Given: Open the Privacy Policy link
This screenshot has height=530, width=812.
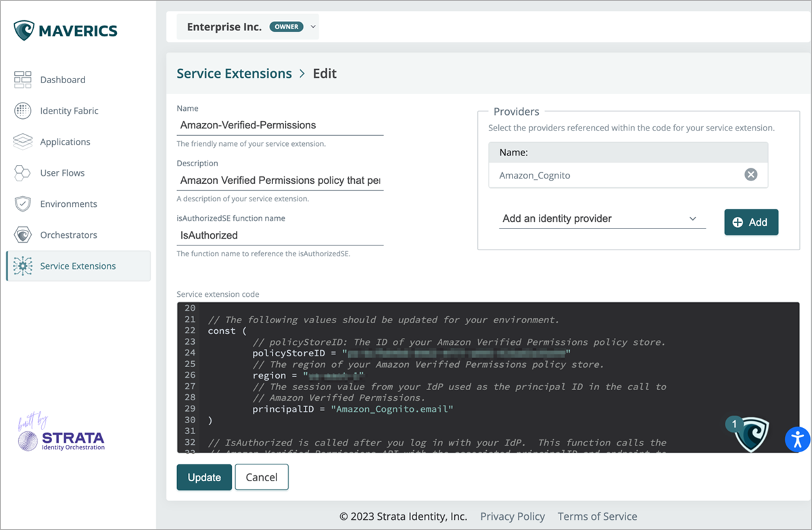Looking at the screenshot, I should click(x=512, y=516).
